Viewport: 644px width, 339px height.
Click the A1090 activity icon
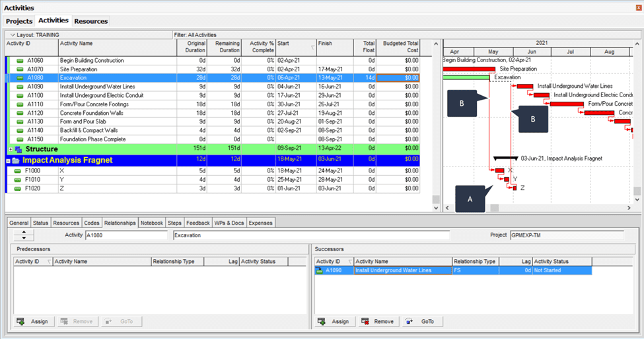tap(20, 87)
